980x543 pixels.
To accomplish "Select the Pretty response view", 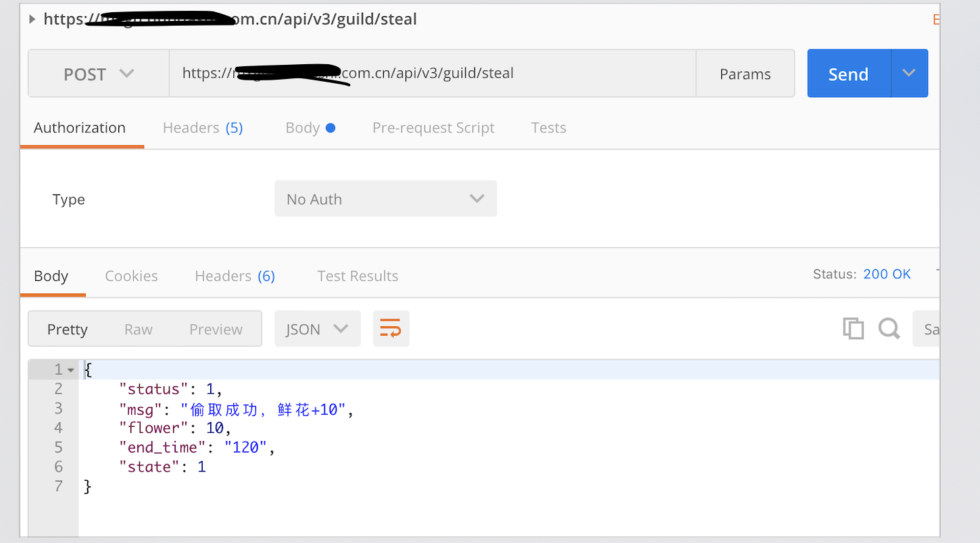I will 68,329.
